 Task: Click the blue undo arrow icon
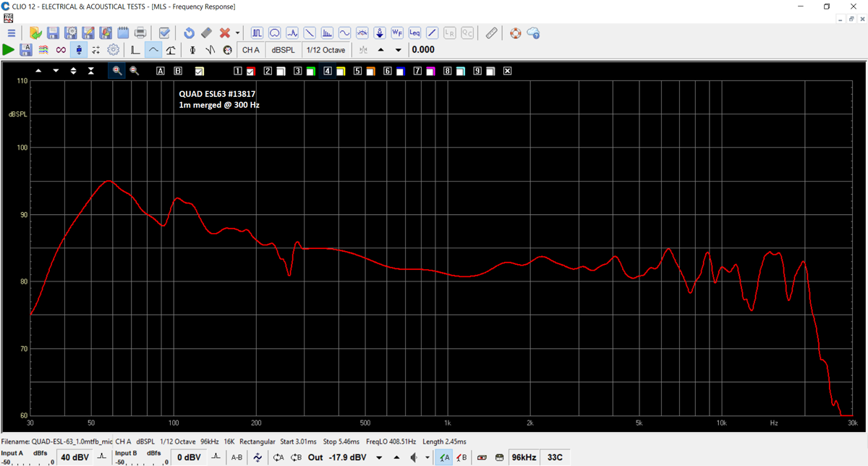click(x=189, y=33)
